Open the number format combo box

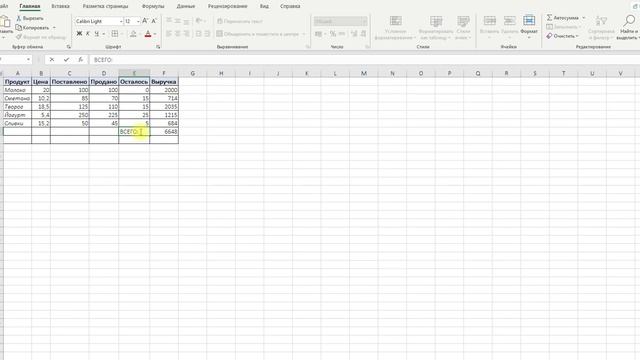click(x=340, y=21)
